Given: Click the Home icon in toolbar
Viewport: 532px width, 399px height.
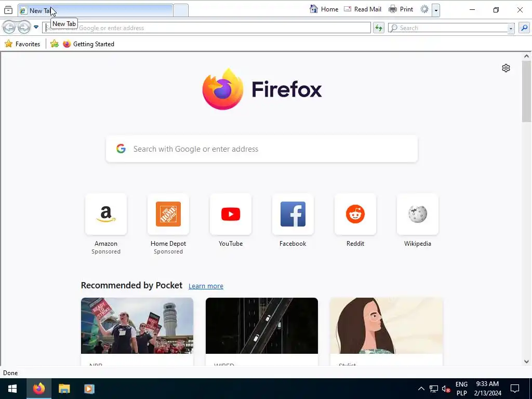Looking at the screenshot, I should (314, 9).
